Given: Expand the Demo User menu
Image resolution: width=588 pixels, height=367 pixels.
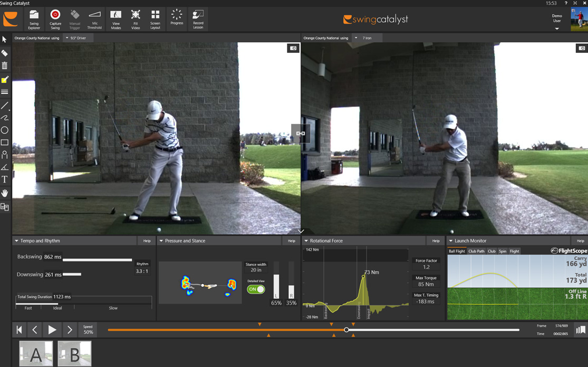Looking at the screenshot, I should coord(557,28).
